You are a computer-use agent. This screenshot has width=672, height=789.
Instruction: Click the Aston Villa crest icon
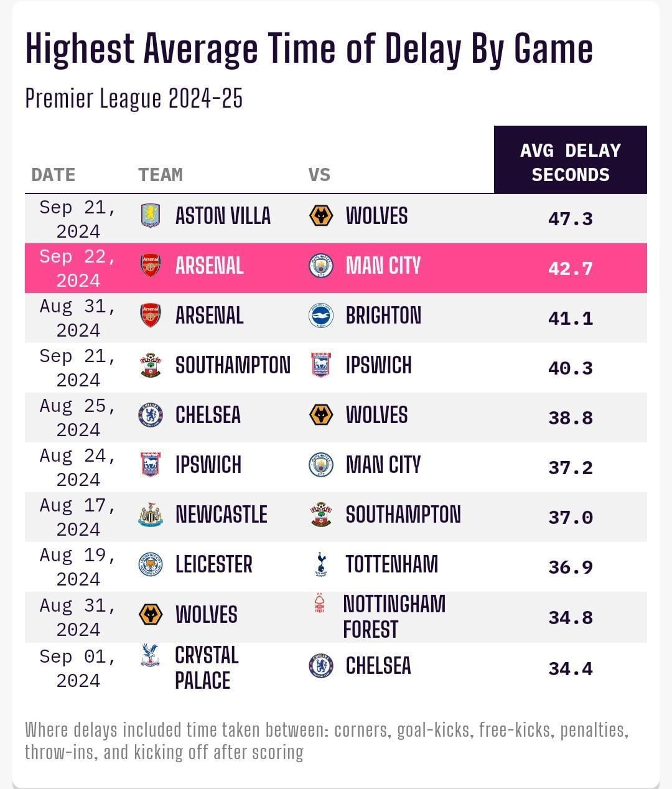pyautogui.click(x=151, y=216)
